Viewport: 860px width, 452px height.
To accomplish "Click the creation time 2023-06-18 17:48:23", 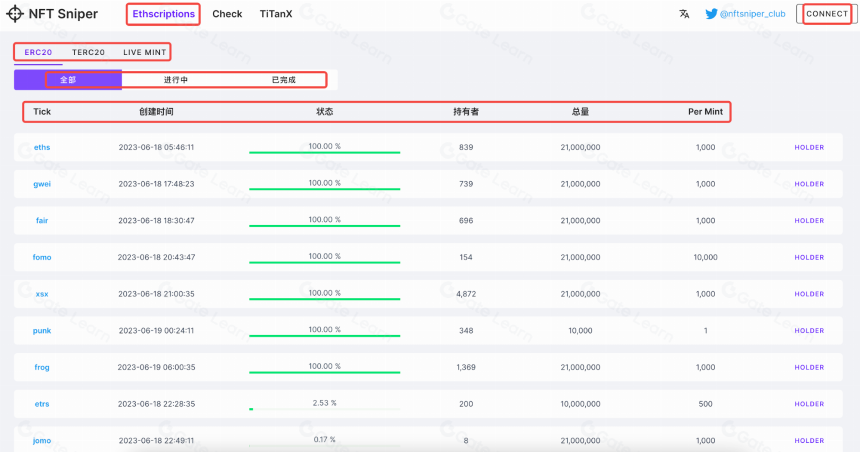I will 156,184.
